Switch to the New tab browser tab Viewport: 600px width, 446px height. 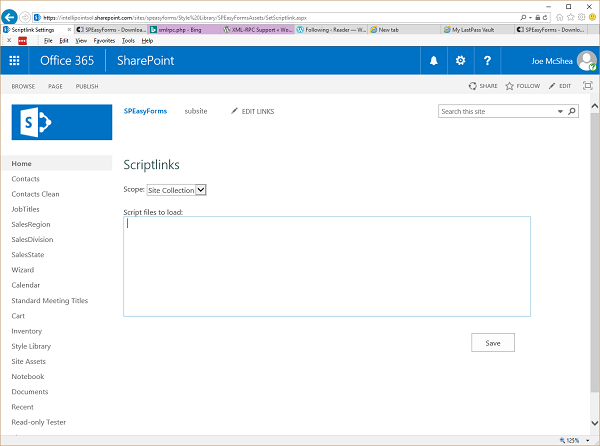[405, 29]
